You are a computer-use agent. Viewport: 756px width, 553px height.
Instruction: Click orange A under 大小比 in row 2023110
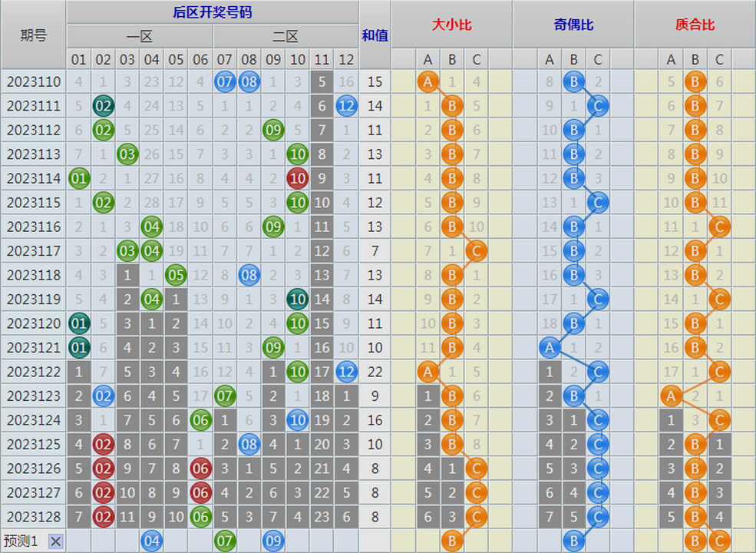428,81
